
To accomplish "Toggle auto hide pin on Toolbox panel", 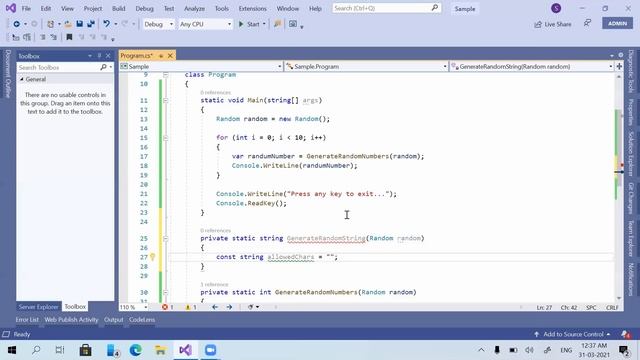I will point(99,56).
